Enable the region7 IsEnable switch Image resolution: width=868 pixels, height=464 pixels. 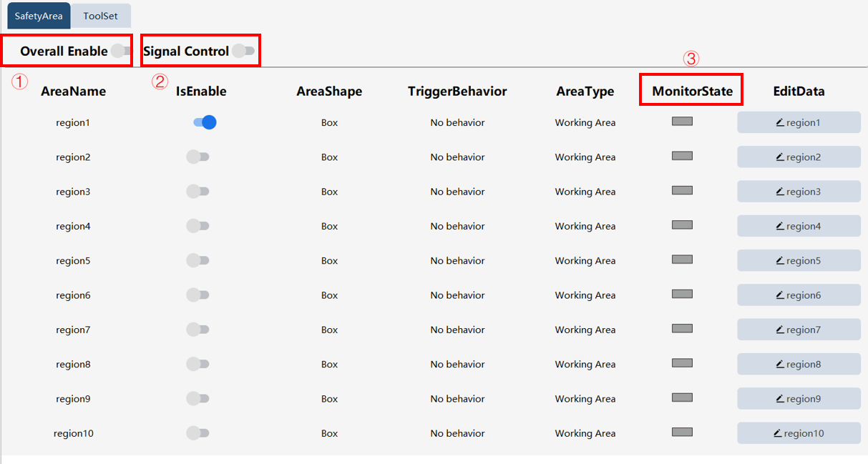point(198,329)
